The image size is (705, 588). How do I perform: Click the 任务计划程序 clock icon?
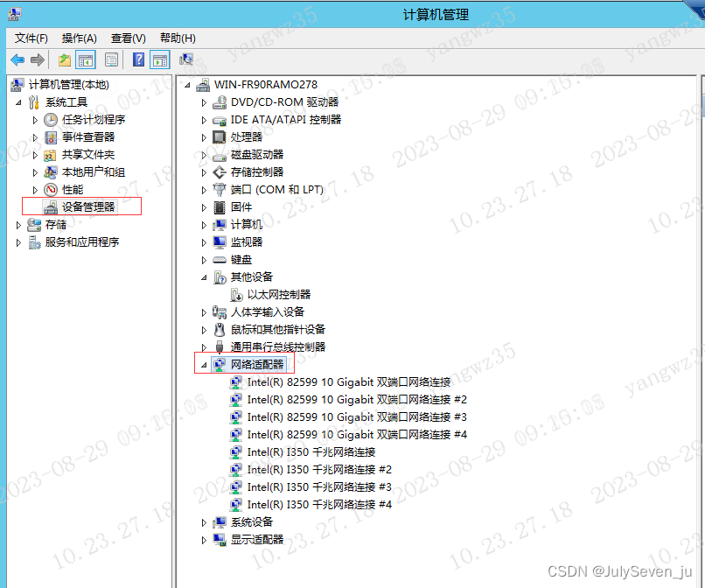51,120
